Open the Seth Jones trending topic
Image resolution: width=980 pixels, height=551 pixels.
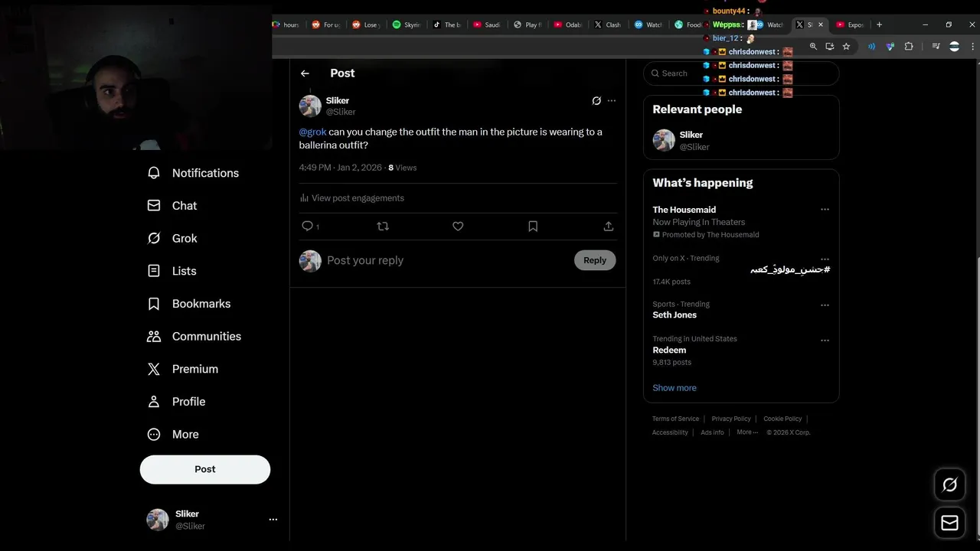pyautogui.click(x=675, y=315)
